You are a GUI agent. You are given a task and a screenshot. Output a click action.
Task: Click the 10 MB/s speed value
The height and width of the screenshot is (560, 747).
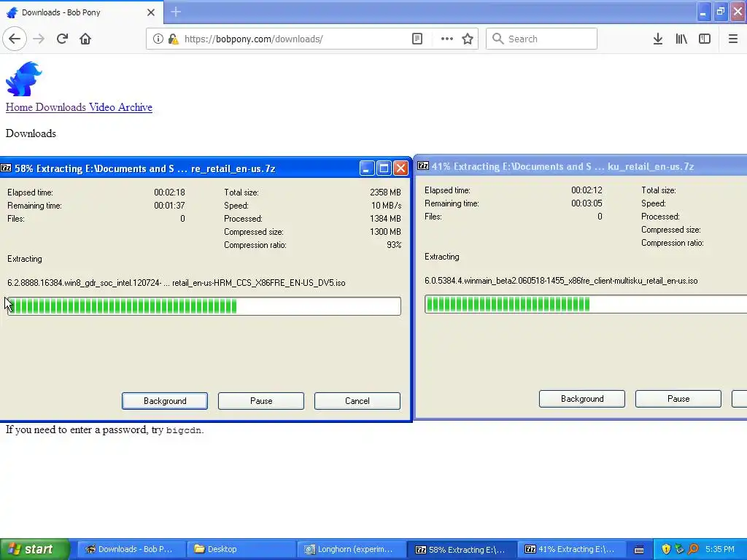pos(387,206)
